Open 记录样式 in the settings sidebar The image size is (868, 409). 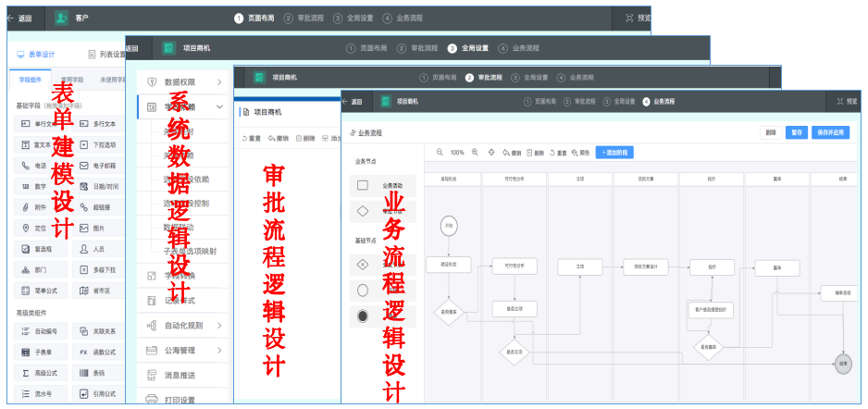(x=182, y=301)
